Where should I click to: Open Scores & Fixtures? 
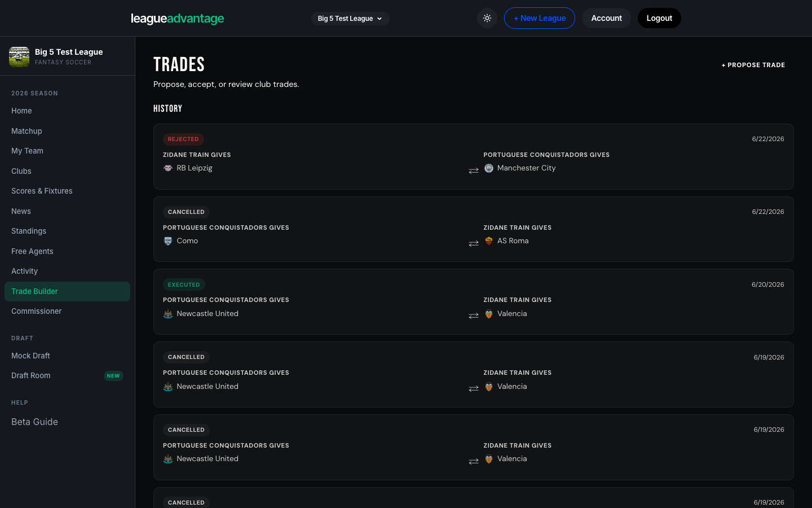coord(67,191)
